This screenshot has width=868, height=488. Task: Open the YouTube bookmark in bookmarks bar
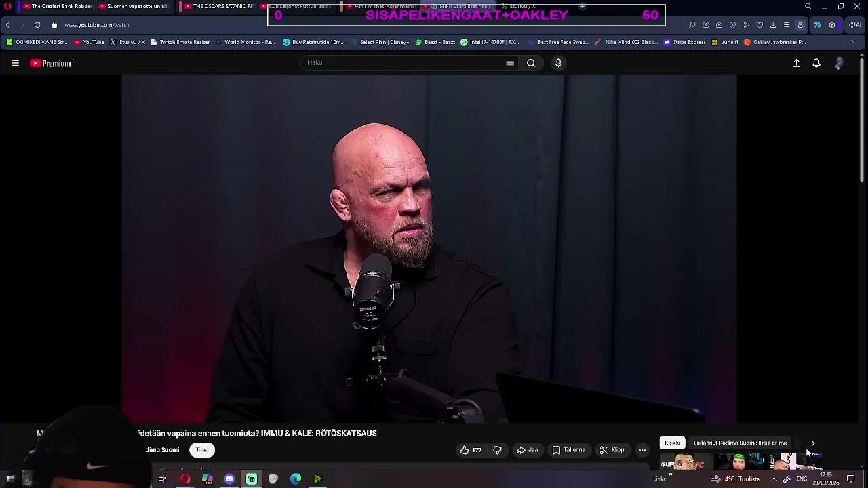pyautogui.click(x=89, y=42)
